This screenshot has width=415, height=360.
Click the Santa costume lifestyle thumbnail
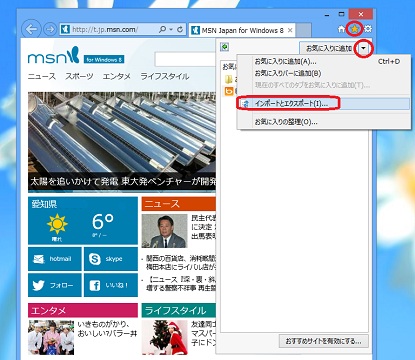click(x=164, y=337)
